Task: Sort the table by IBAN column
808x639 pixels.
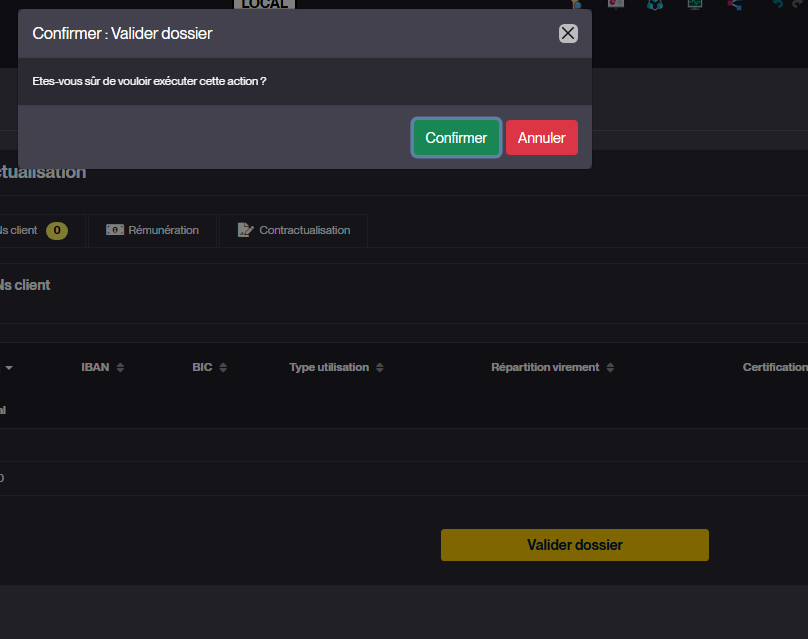Action: pyautogui.click(x=102, y=367)
